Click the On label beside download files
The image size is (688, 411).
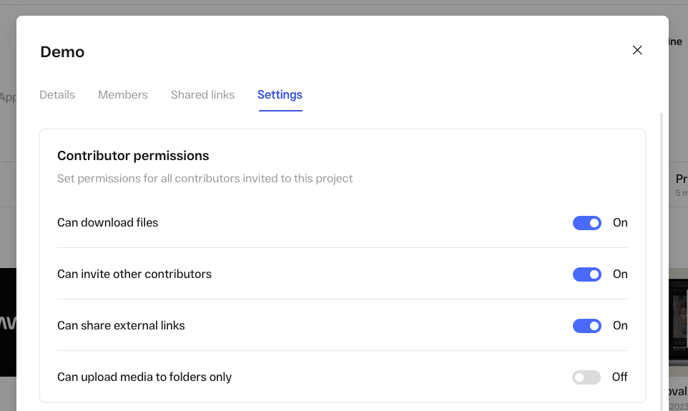(x=620, y=223)
